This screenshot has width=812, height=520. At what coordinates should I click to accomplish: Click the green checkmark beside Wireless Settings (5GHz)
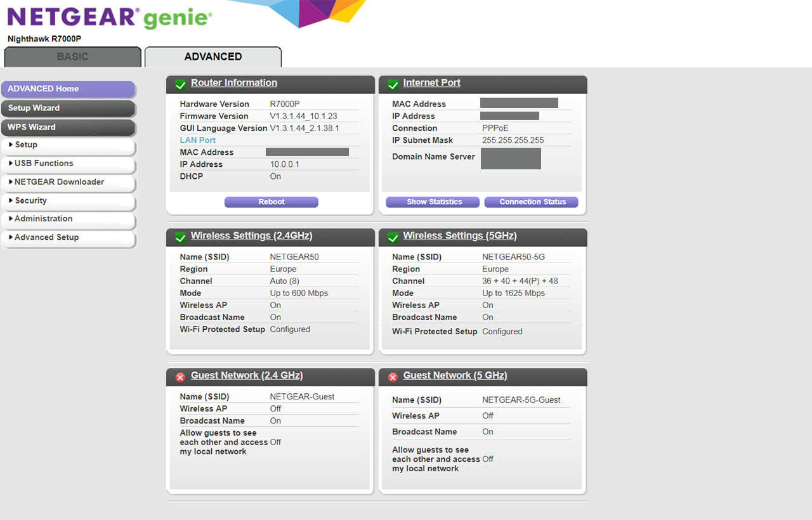(393, 237)
